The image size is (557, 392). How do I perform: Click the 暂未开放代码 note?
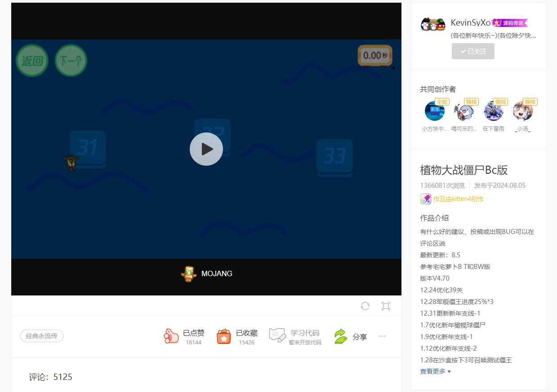[x=305, y=342]
